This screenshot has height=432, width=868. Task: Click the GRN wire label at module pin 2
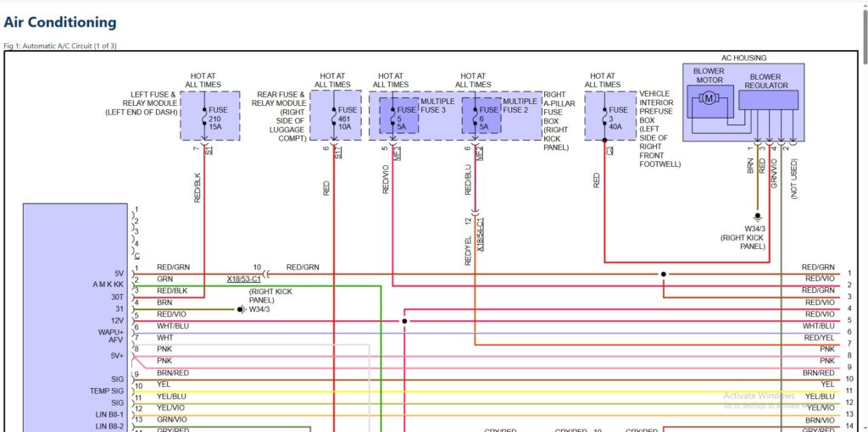(x=165, y=280)
